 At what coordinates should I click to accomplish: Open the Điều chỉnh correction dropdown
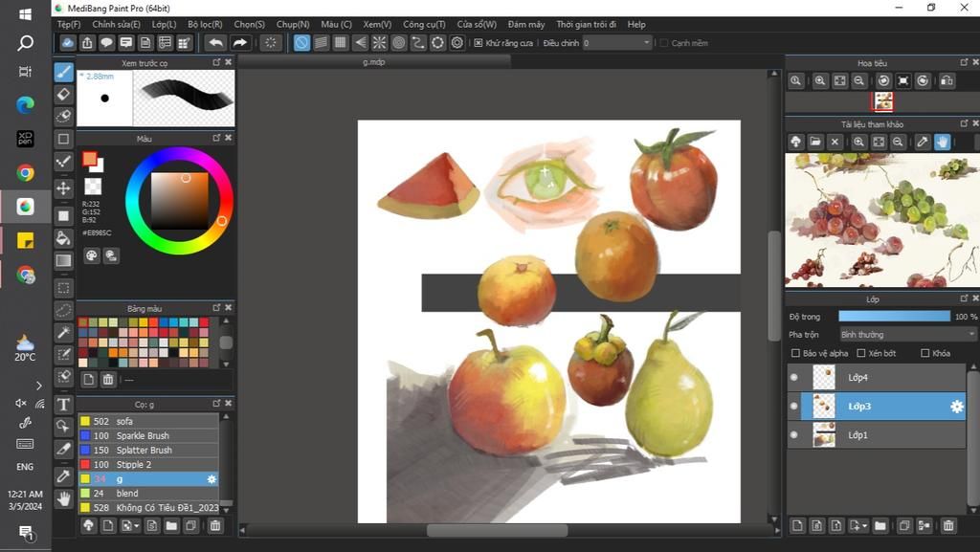[x=617, y=43]
